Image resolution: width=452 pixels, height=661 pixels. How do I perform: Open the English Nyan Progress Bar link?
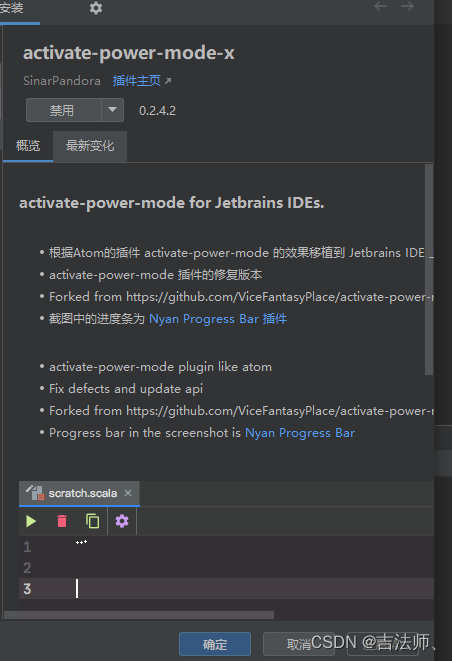(300, 433)
